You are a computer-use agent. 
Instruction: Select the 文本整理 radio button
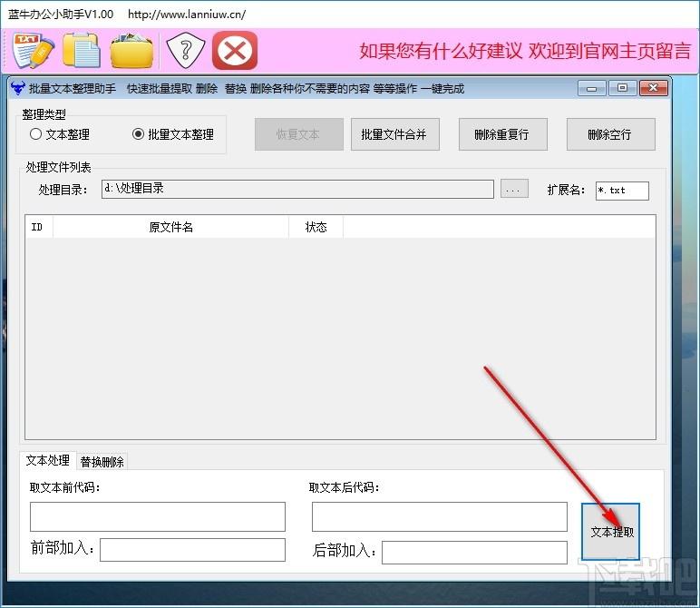35,134
